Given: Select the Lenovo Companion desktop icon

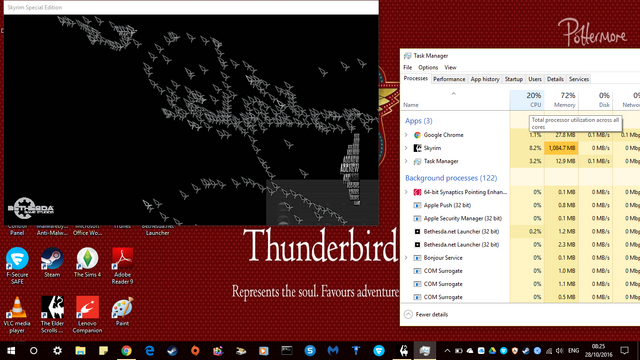Looking at the screenshot, I should click(x=87, y=315).
